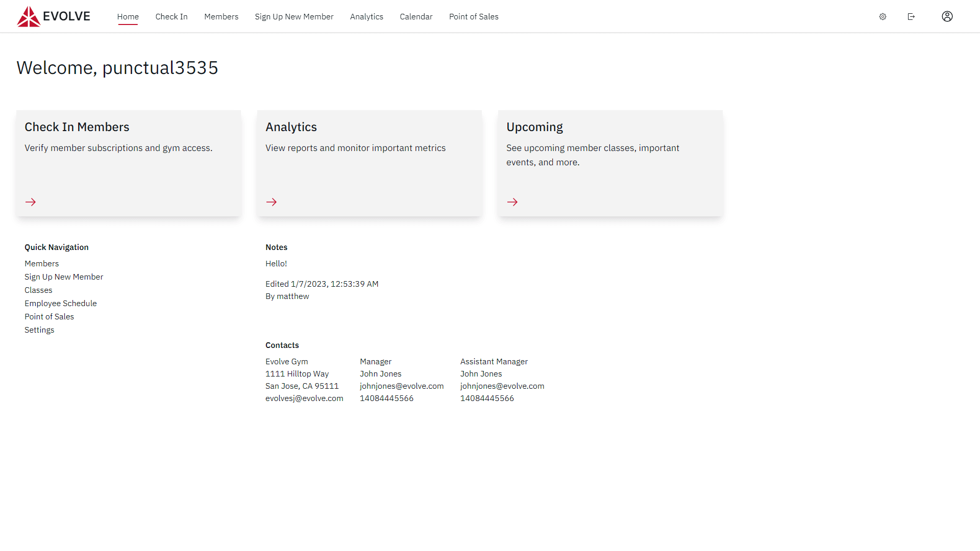Image resolution: width=980 pixels, height=551 pixels.
Task: Click the Employee Schedule quick link
Action: (x=61, y=303)
